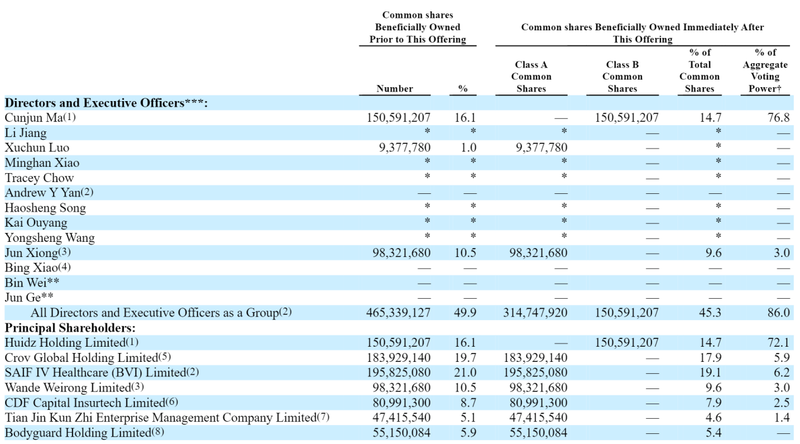Screen dimensions: 800x444
Task: Click Xuchun Luo's number 9,377,780 before offering
Action: (x=405, y=148)
